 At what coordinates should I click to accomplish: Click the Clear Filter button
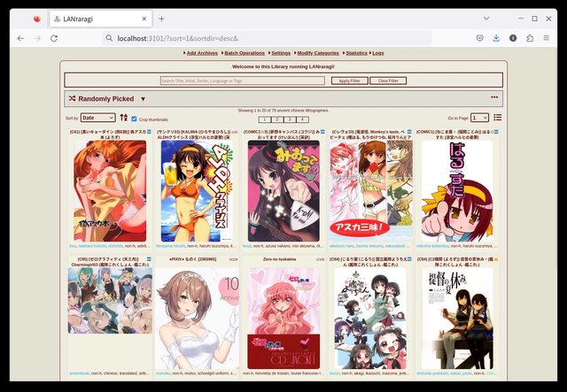pos(388,81)
